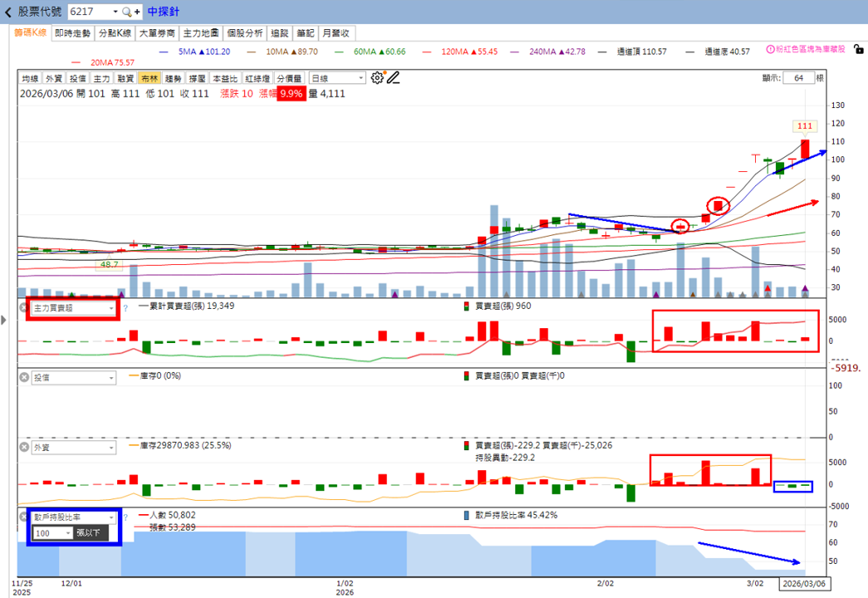
Task: Click the plus icon to add stock
Action: click(137, 12)
